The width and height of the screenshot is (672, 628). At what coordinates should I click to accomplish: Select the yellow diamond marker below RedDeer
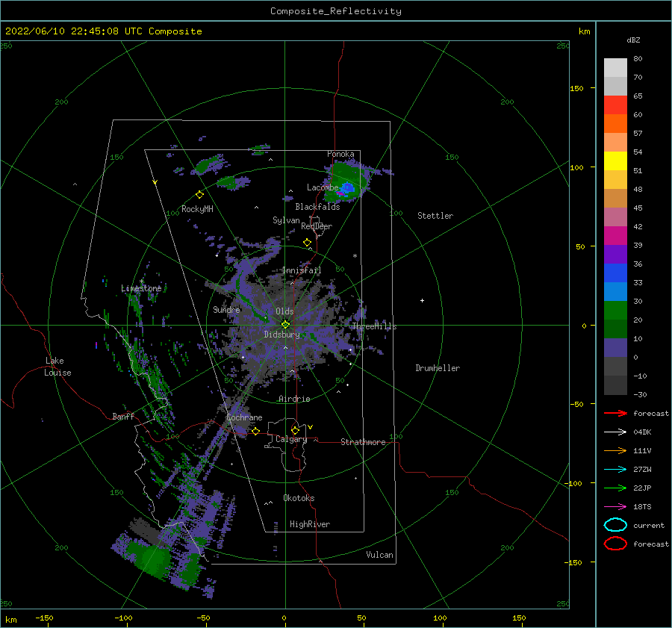[x=308, y=243]
